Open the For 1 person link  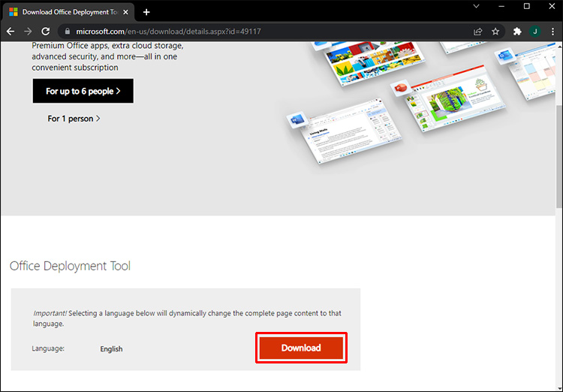click(74, 119)
